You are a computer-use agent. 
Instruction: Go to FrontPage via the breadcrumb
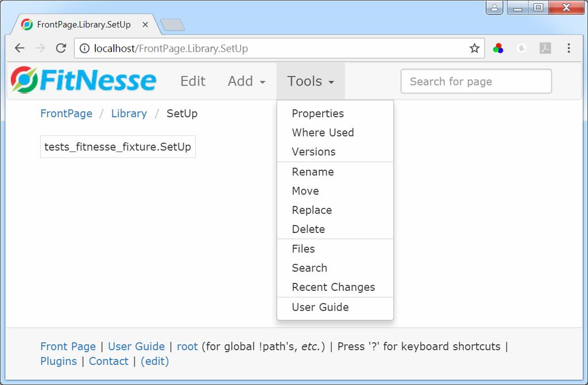[x=66, y=113]
